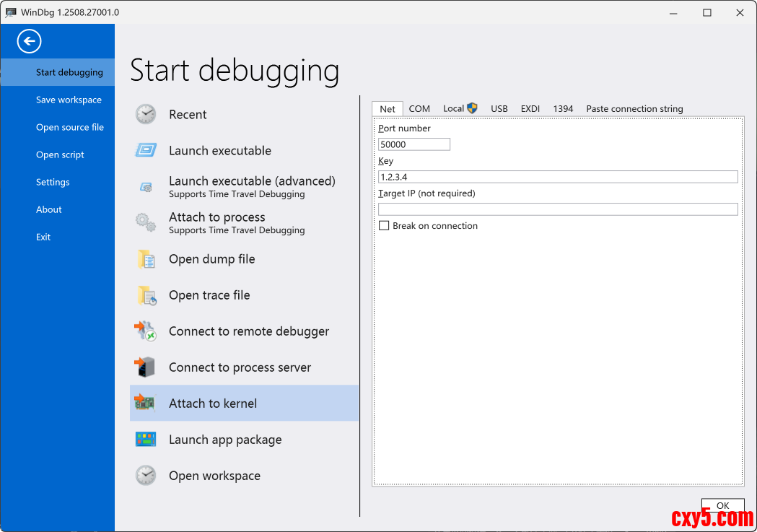Switch to the COM tab
The width and height of the screenshot is (757, 532).
419,109
